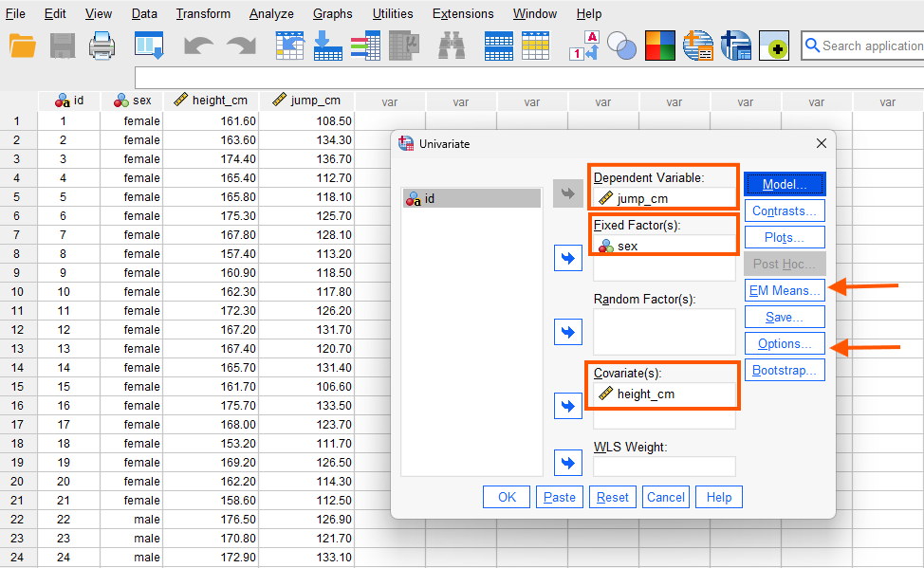The width and height of the screenshot is (924, 568).
Task: Open the Analyze menu
Action: [x=271, y=13]
